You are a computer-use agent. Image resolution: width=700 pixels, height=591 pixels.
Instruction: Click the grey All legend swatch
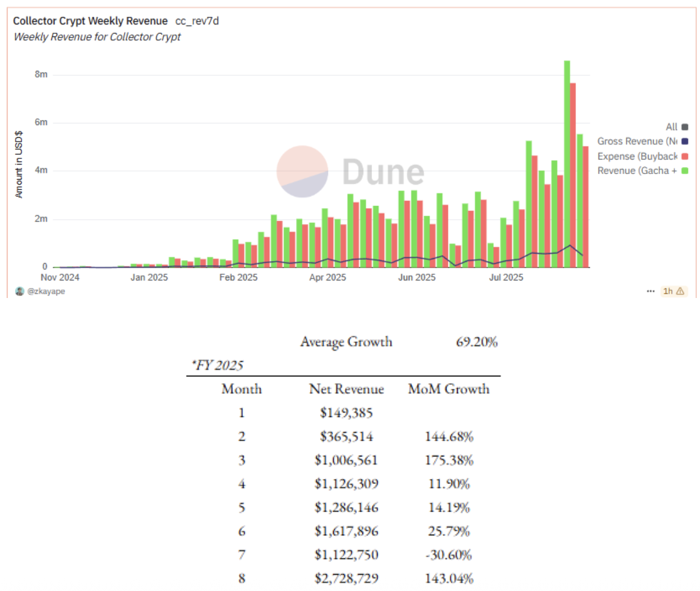click(685, 127)
